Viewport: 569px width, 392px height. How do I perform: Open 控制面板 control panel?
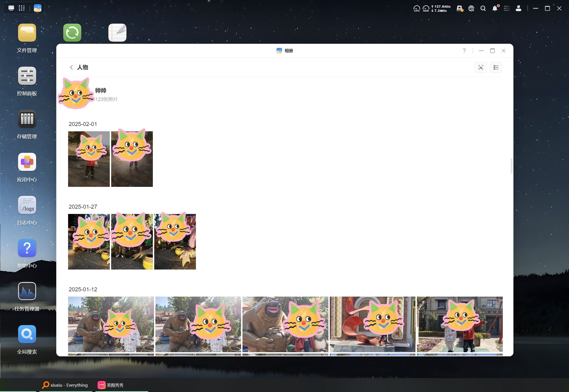coord(27,76)
